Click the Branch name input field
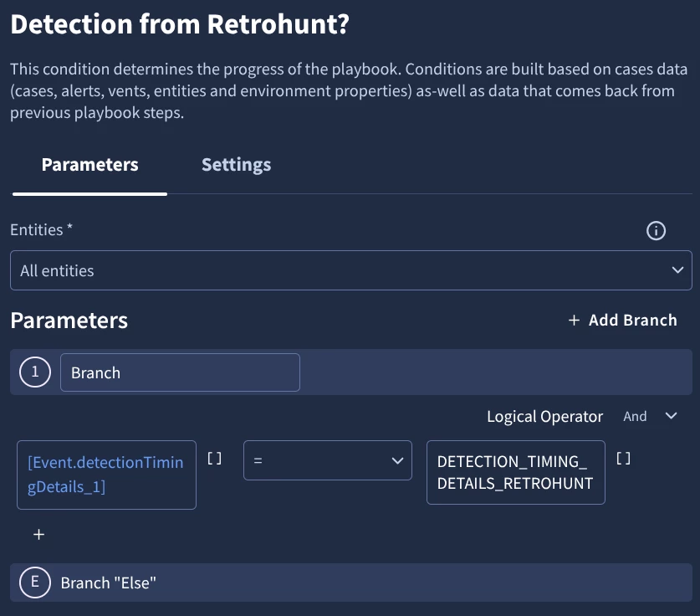Screen dimensions: 700x616 (x=180, y=372)
